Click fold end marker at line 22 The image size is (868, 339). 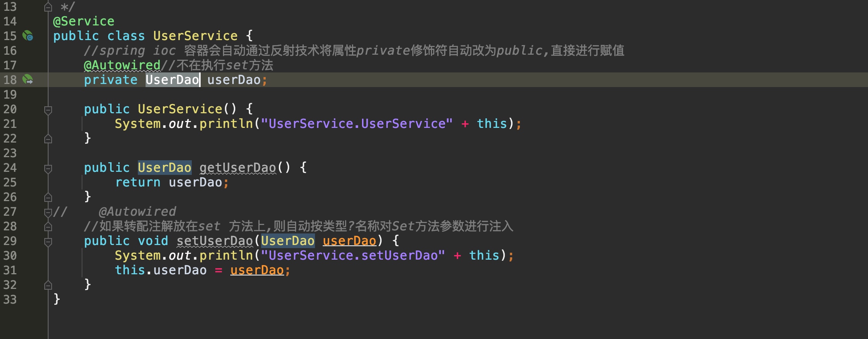(48, 139)
